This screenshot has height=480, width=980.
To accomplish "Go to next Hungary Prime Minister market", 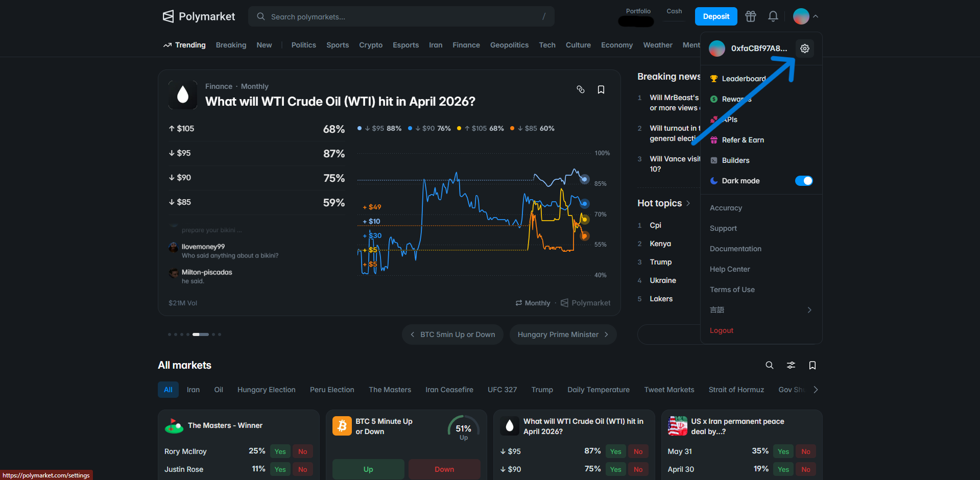I will click(563, 334).
